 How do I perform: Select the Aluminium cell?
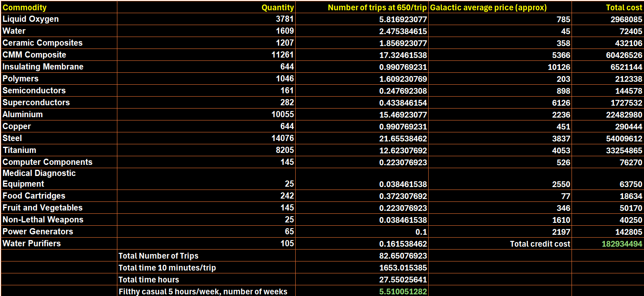(59, 114)
